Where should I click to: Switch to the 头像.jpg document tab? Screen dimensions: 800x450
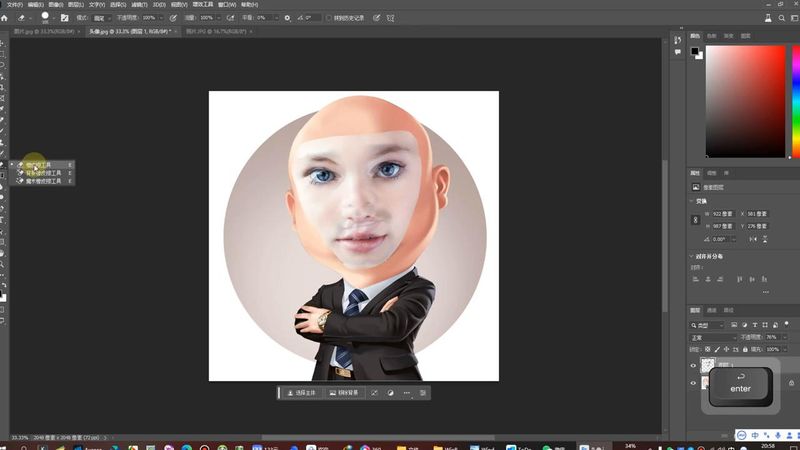tap(129, 32)
